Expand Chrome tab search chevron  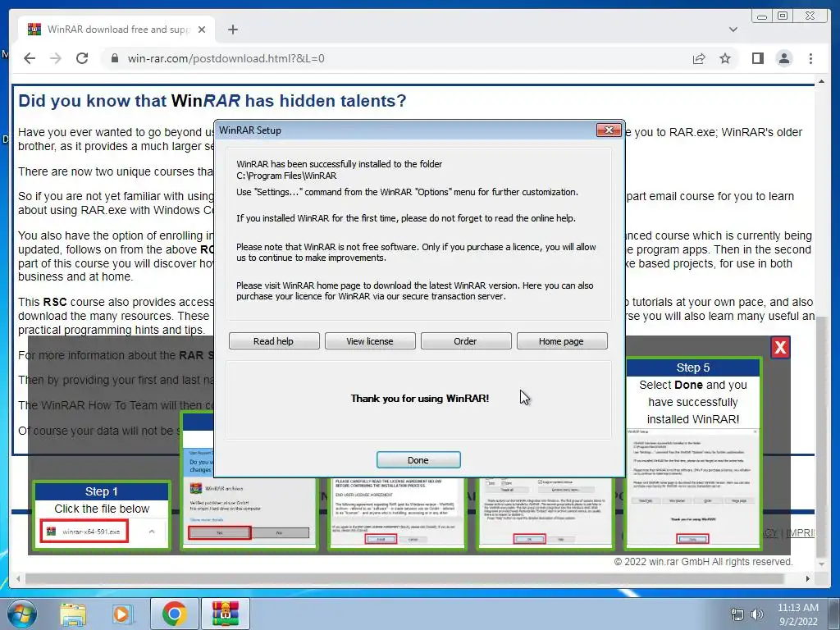click(733, 30)
